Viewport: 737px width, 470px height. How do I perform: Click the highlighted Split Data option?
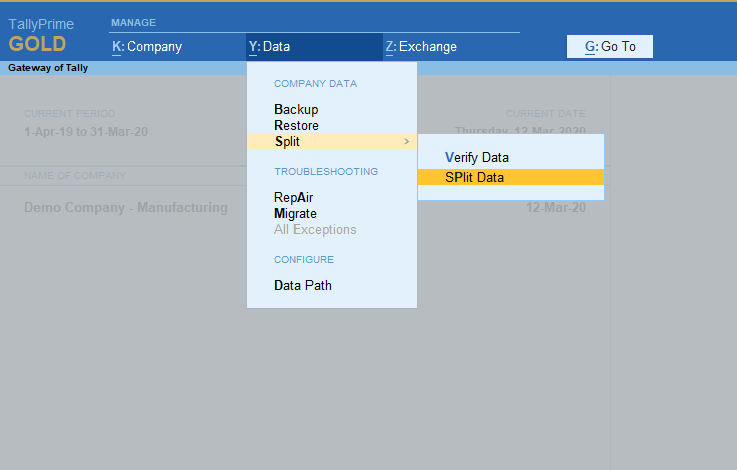[x=475, y=177]
